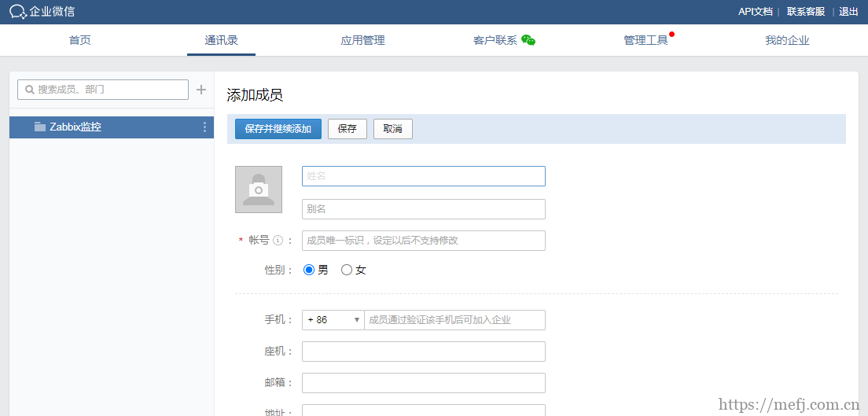Image resolution: width=868 pixels, height=416 pixels.
Task: Click the Zabbix监控 folder icon
Action: click(x=40, y=127)
